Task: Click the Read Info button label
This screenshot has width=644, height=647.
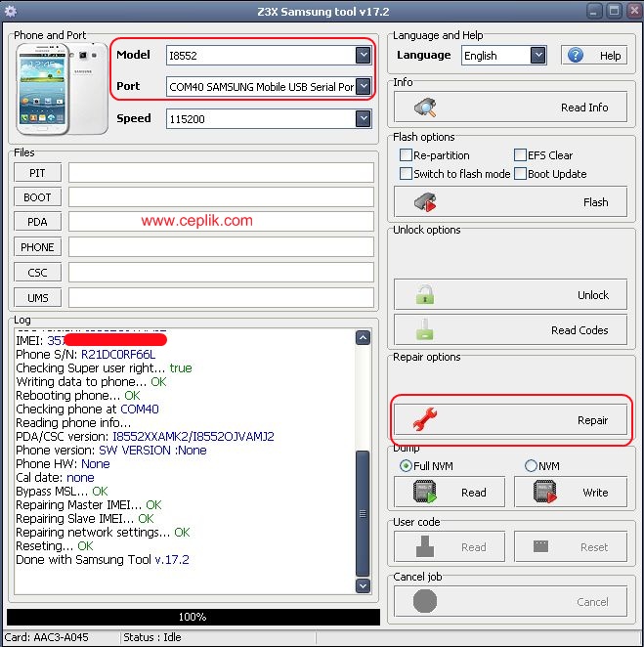Action: (584, 108)
